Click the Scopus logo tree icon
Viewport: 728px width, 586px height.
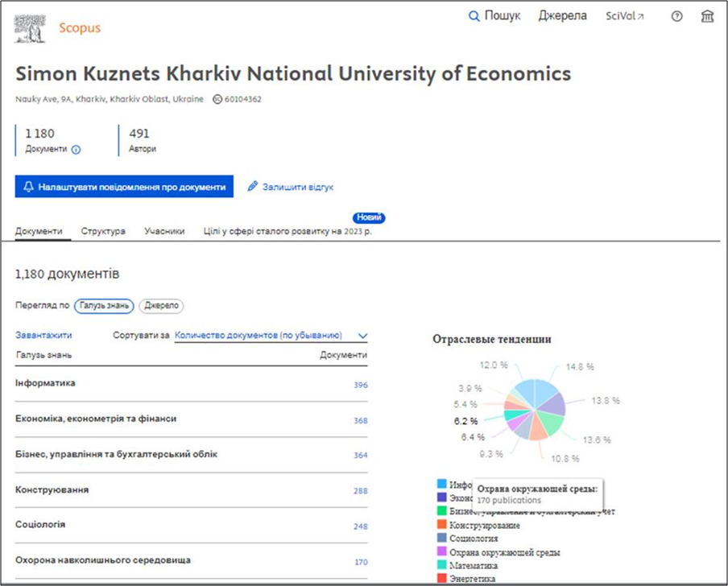pos(30,27)
